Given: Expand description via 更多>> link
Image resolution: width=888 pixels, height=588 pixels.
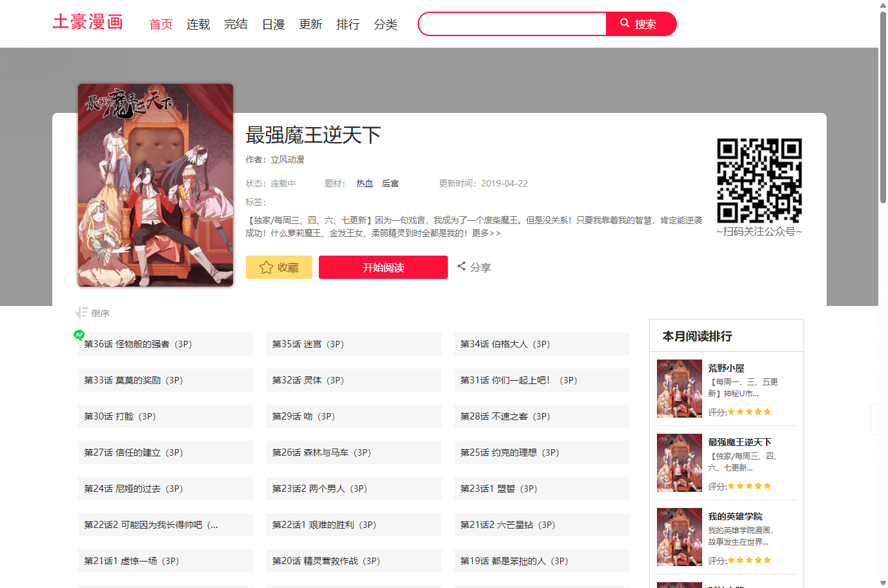Looking at the screenshot, I should 486,233.
